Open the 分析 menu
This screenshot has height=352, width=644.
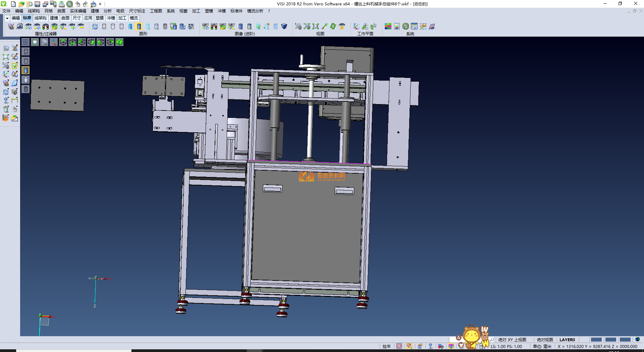107,11
